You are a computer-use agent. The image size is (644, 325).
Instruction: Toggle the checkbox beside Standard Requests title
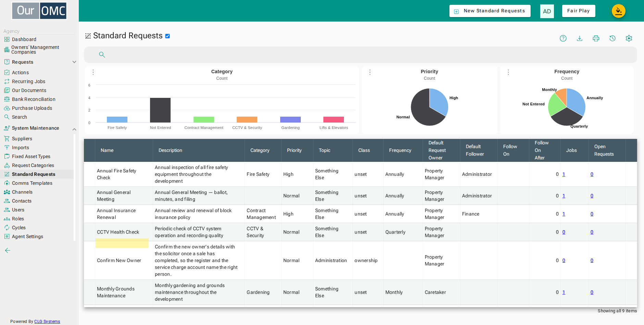click(x=168, y=36)
